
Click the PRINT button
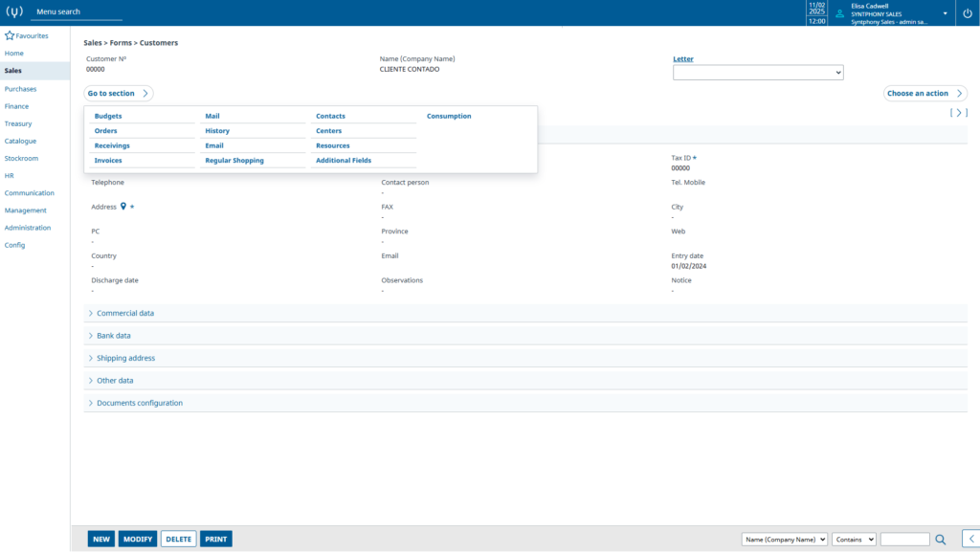tap(216, 540)
